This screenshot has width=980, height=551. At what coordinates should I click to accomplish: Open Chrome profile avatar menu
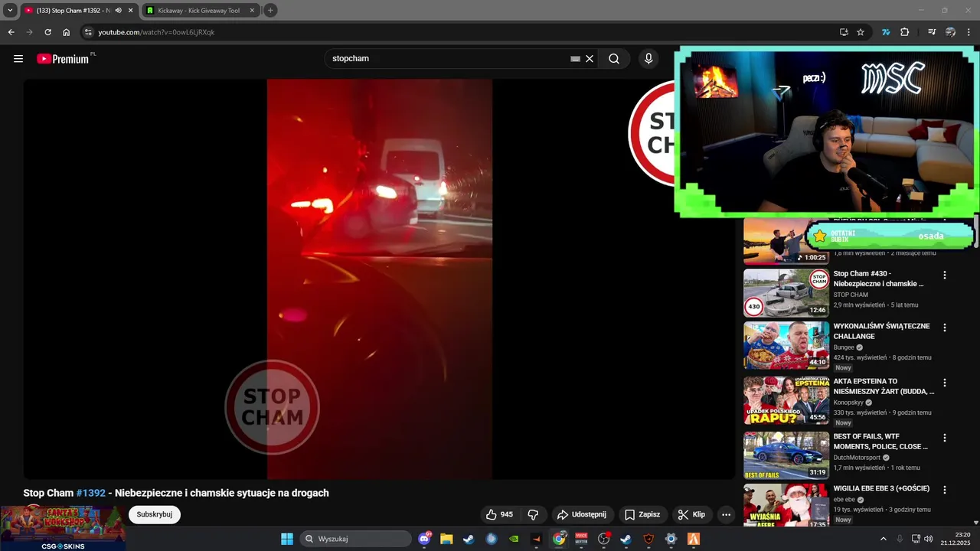click(x=950, y=32)
